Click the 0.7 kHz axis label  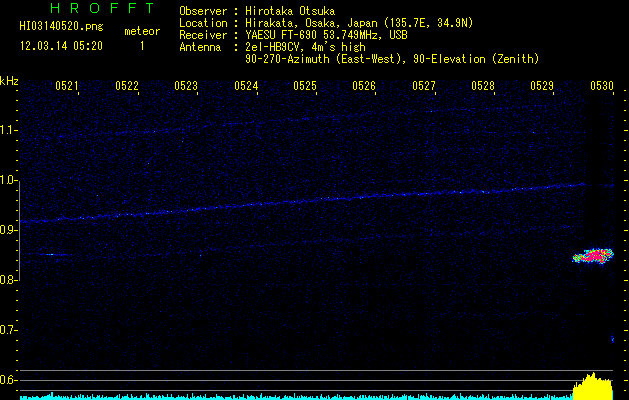(8, 330)
